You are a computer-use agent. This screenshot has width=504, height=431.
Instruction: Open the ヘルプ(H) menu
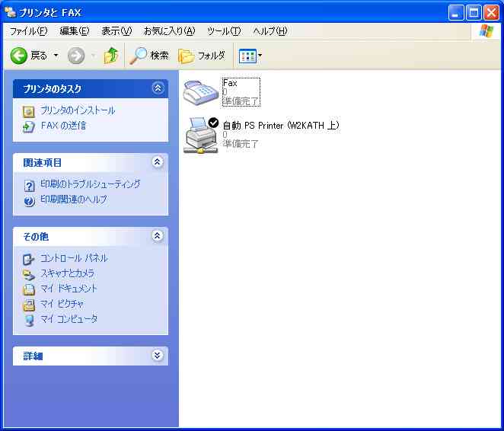coord(270,31)
